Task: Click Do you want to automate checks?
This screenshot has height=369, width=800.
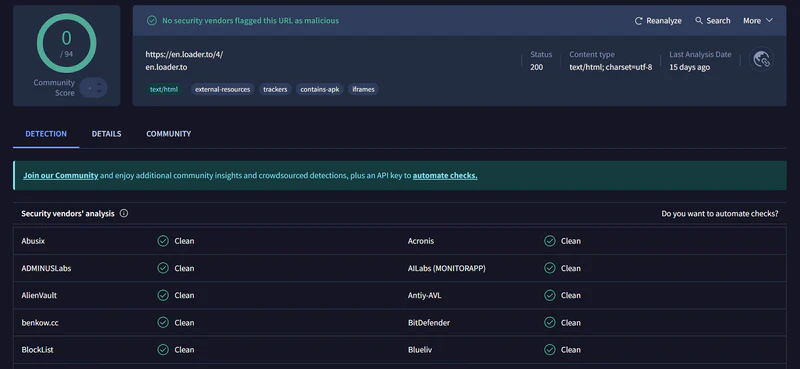Action: pos(720,214)
